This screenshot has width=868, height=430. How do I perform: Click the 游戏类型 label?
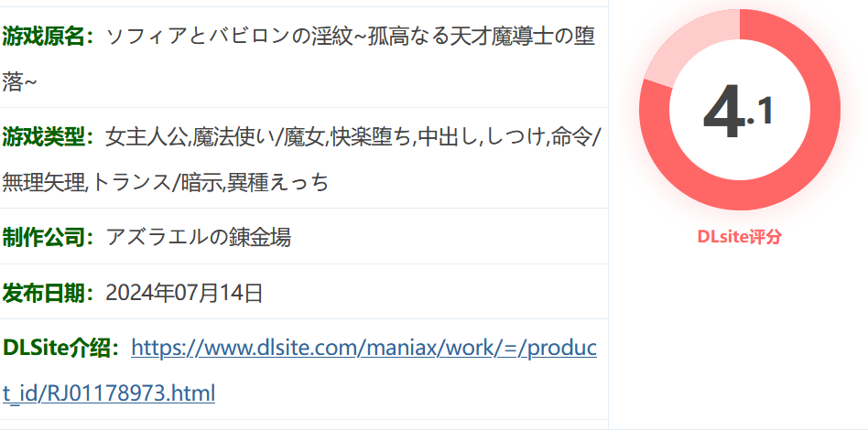click(x=49, y=136)
